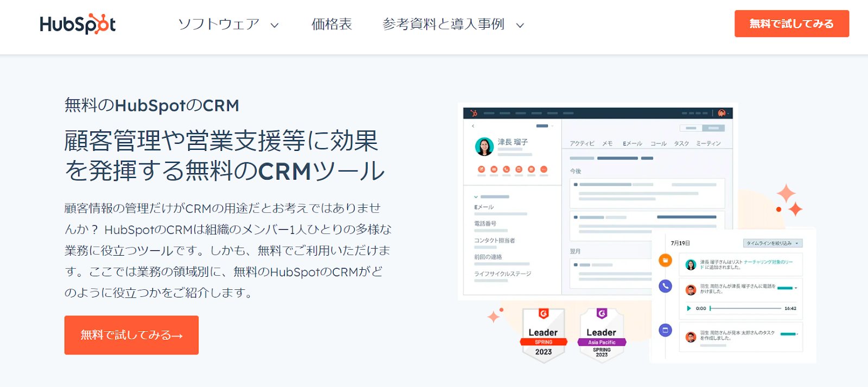Click the contact name 津長 瑠子
This screenshot has width=868, height=387.
[x=513, y=142]
